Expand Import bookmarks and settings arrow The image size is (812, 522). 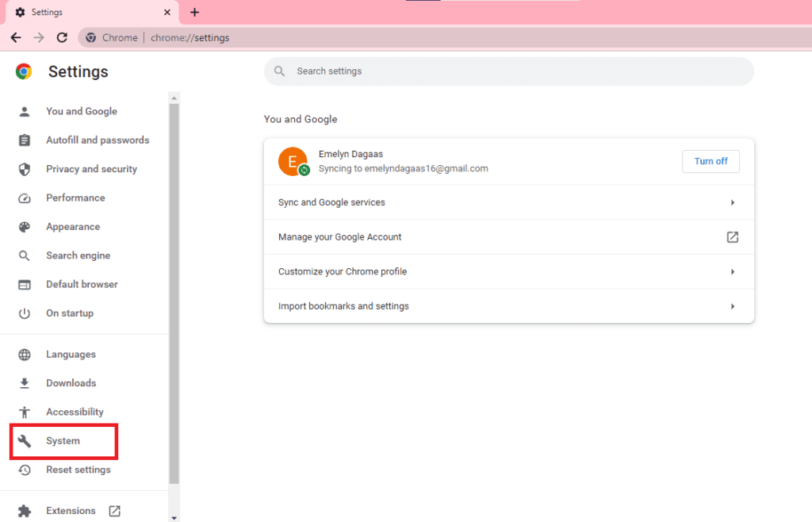pyautogui.click(x=732, y=306)
